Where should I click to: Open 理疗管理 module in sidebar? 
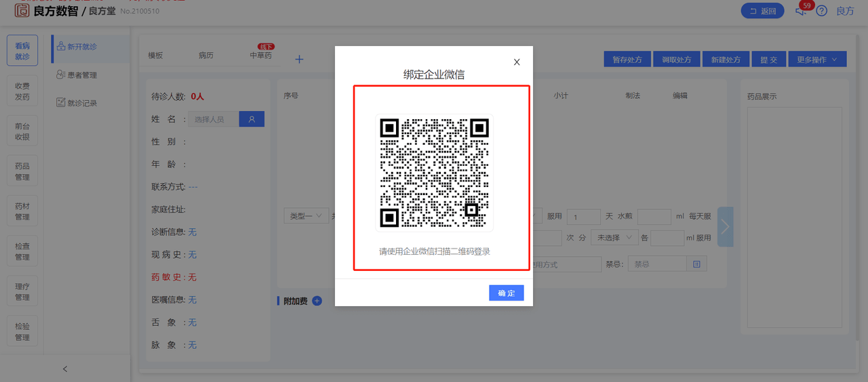(x=22, y=291)
